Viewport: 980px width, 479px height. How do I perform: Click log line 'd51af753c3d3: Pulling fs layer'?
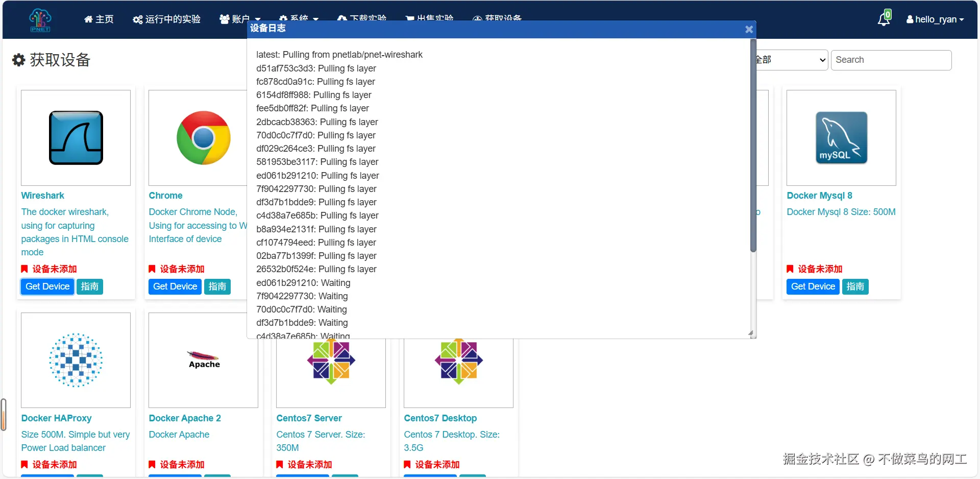click(x=316, y=68)
